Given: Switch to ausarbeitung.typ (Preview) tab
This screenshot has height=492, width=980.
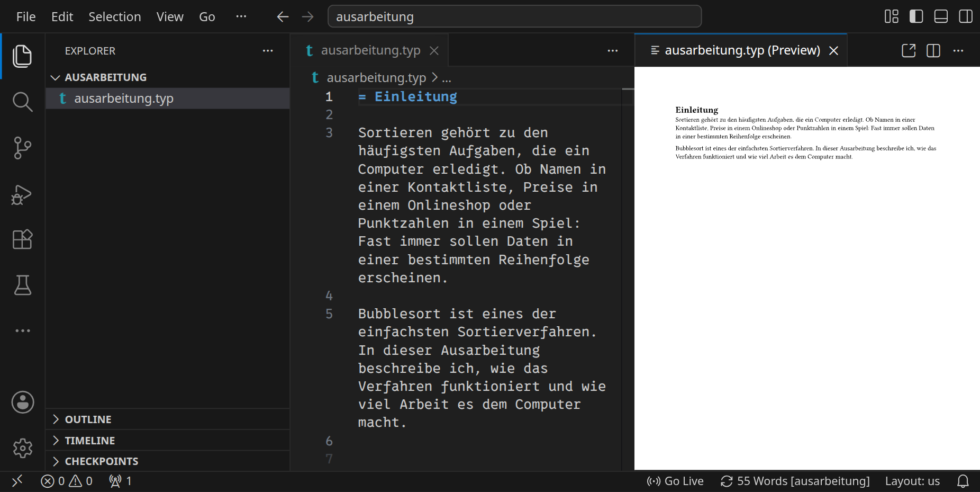Looking at the screenshot, I should [x=742, y=50].
